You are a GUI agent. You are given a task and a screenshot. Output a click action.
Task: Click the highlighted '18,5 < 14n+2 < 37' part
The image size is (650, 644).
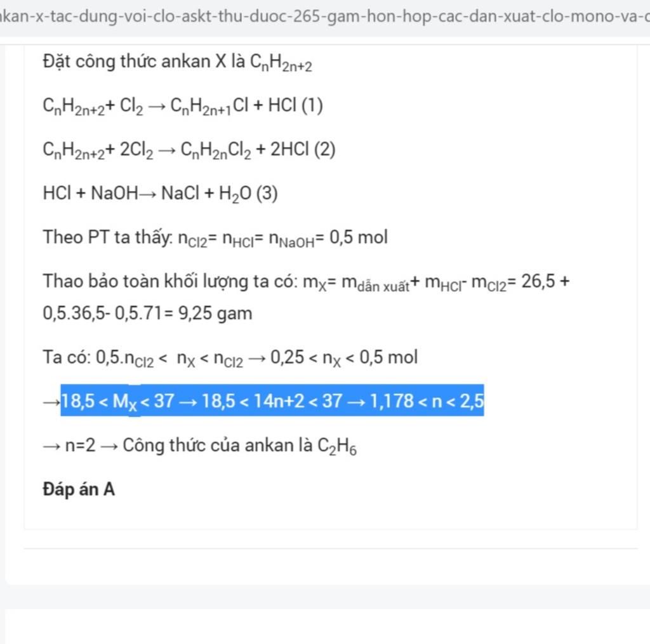point(272,401)
